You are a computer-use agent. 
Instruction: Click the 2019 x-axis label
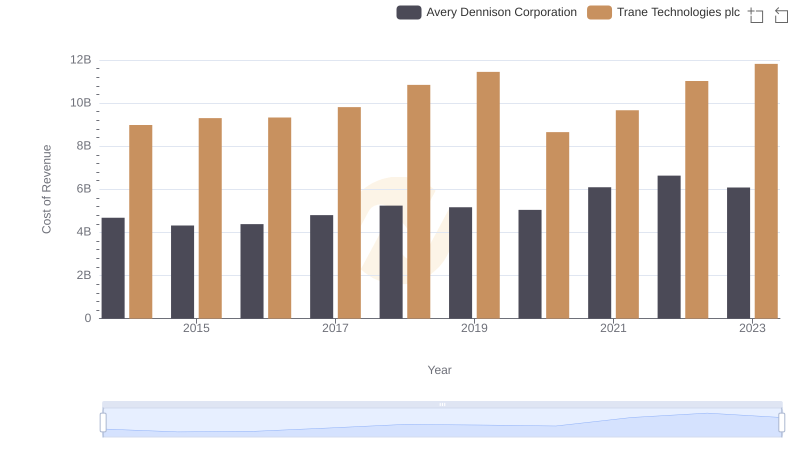[474, 328]
